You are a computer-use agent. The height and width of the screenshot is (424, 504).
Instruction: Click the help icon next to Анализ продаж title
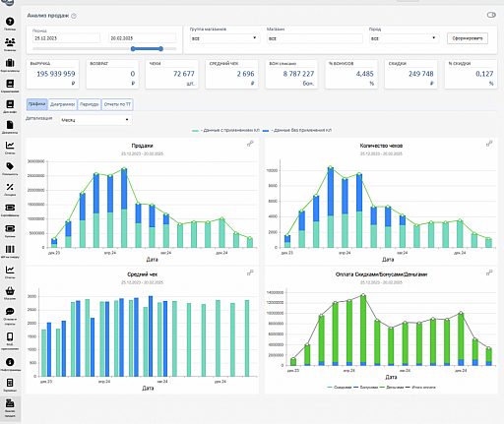tap(74, 16)
